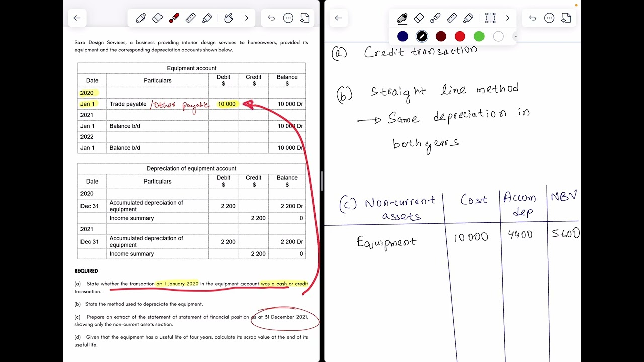Pick the bright red pen color
This screenshot has height=362, width=644.
(x=460, y=36)
